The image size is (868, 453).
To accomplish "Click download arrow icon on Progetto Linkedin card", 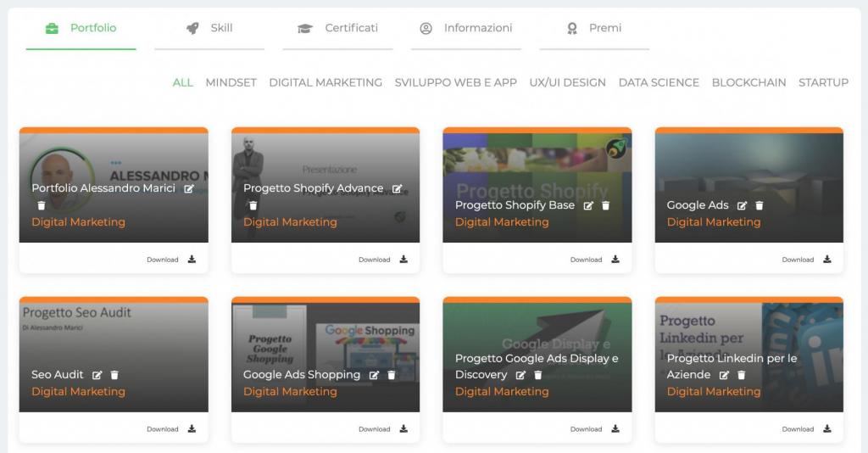I will point(827,428).
